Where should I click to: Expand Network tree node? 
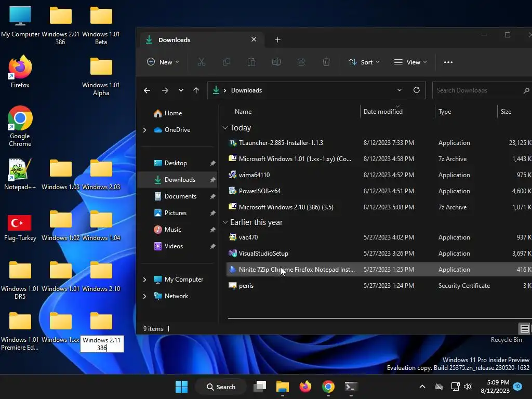(145, 296)
